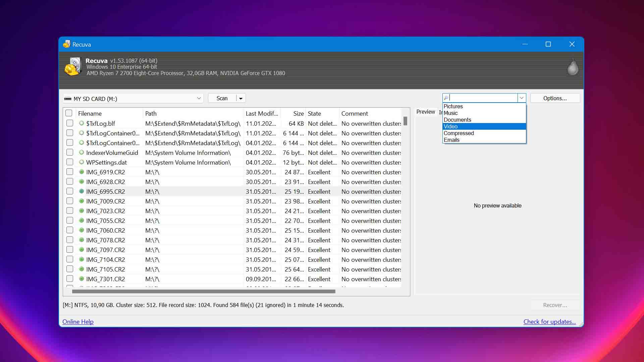
Task: Sort by Last Modified column header
Action: [x=262, y=113]
